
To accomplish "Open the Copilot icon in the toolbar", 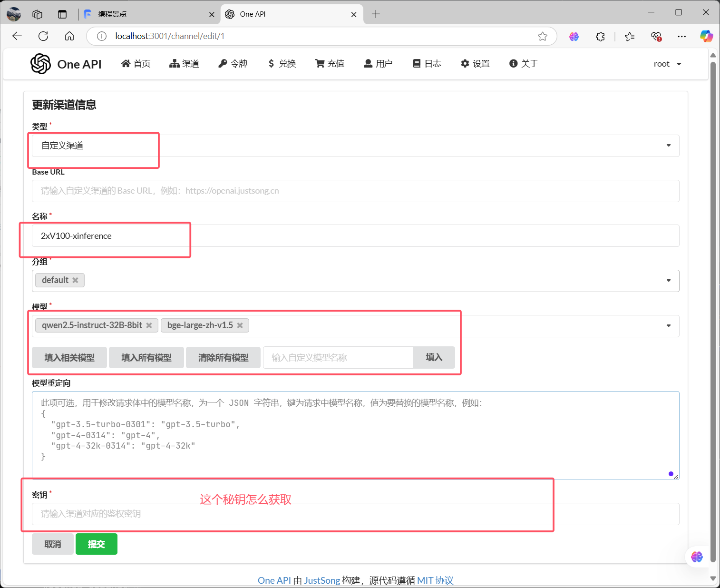I will coord(706,36).
